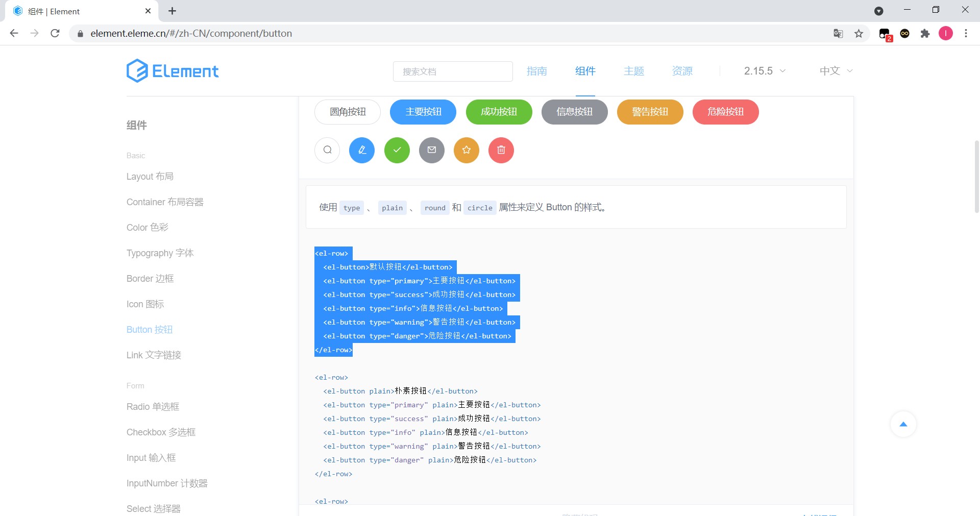Bookmark this page with the star icon
Viewport: 980px width, 516px height.
click(859, 34)
